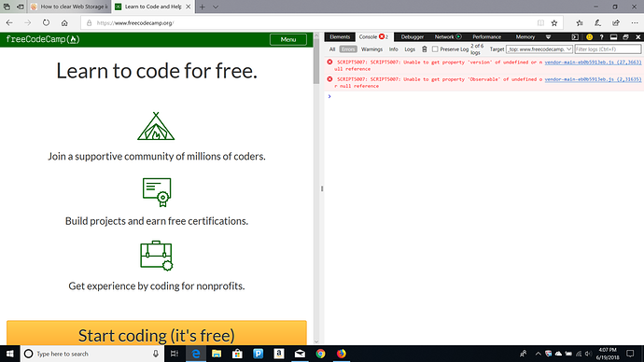Screen dimensions: 644x362
Task: Click the DevTools dock to bottom icon
Action: coord(613,37)
